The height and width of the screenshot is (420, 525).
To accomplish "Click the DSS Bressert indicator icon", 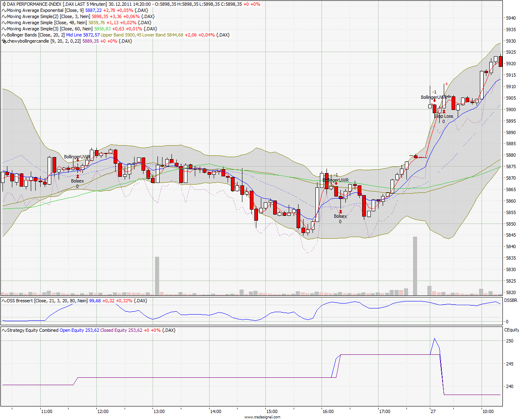I will [4, 301].
